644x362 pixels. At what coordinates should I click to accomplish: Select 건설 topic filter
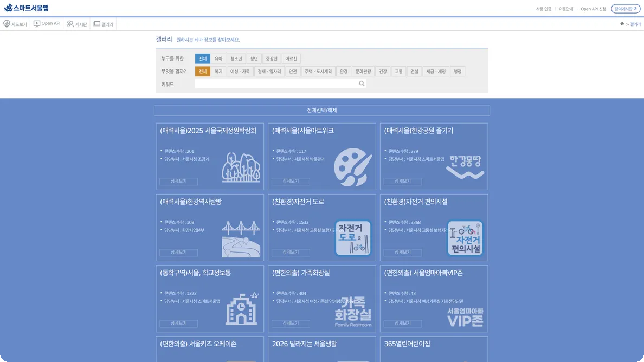[414, 72]
